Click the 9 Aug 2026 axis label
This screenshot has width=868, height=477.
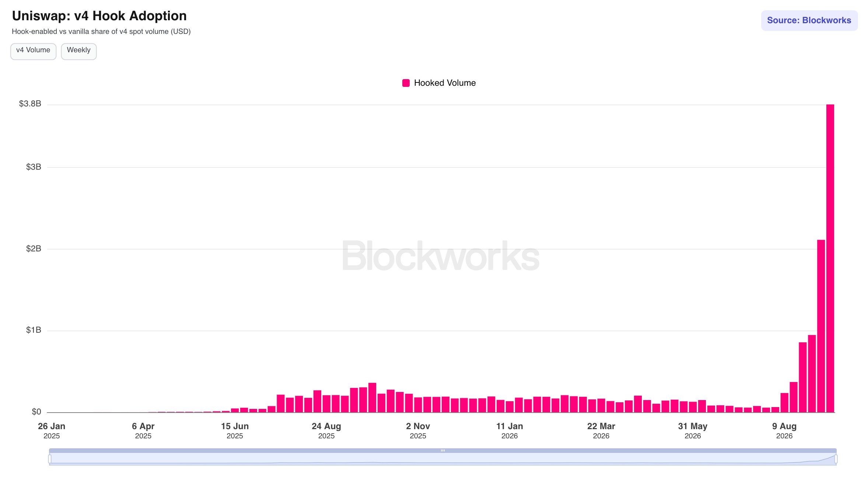784,431
